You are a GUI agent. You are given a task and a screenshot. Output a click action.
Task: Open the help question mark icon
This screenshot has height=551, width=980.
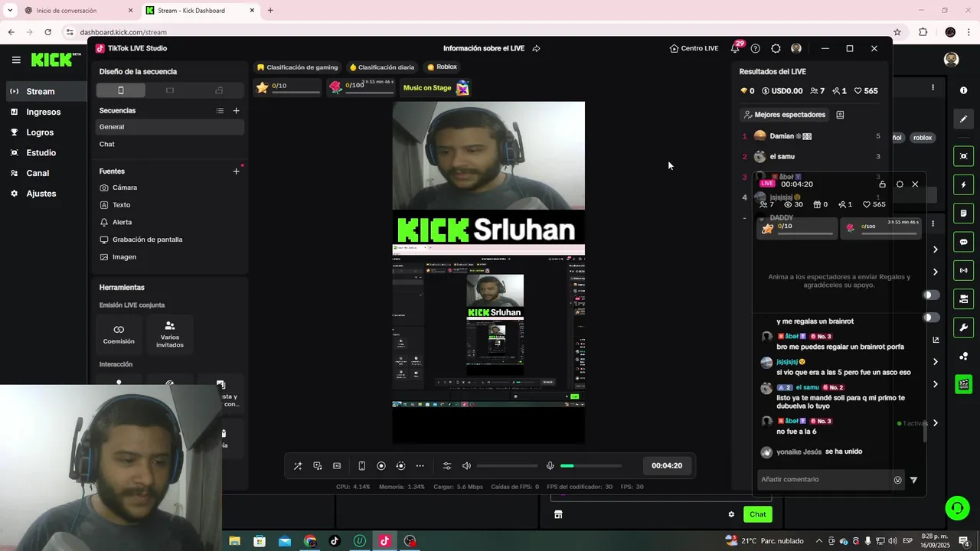[x=756, y=48]
